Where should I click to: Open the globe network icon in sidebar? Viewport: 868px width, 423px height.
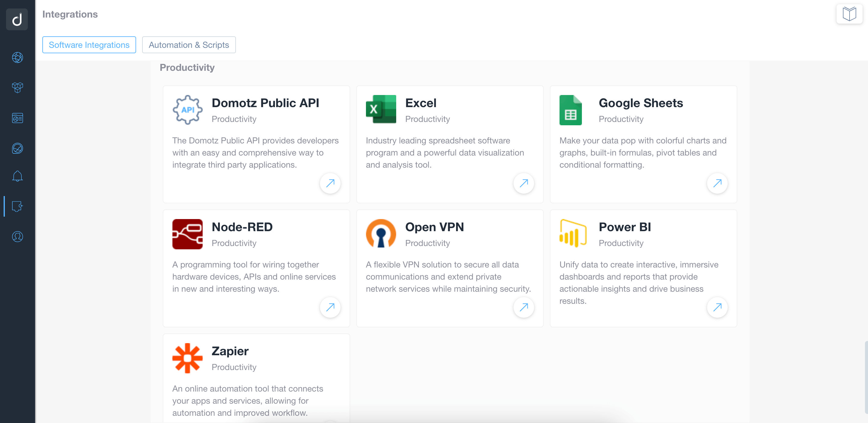[18, 57]
